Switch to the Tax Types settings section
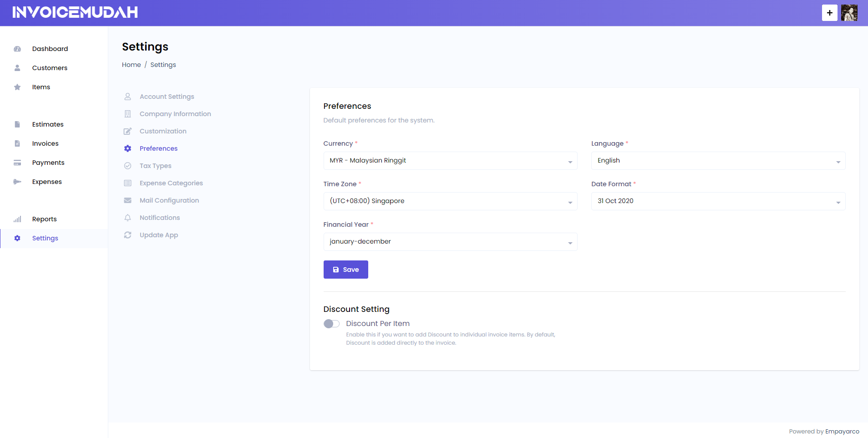This screenshot has height=438, width=868. [x=155, y=166]
